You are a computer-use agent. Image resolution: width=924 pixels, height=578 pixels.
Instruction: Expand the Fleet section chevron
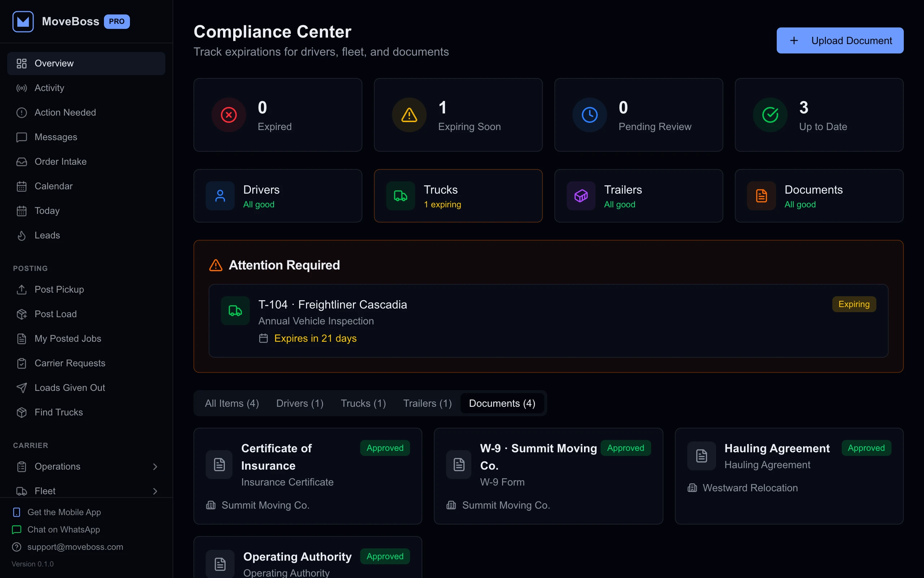[154, 491]
